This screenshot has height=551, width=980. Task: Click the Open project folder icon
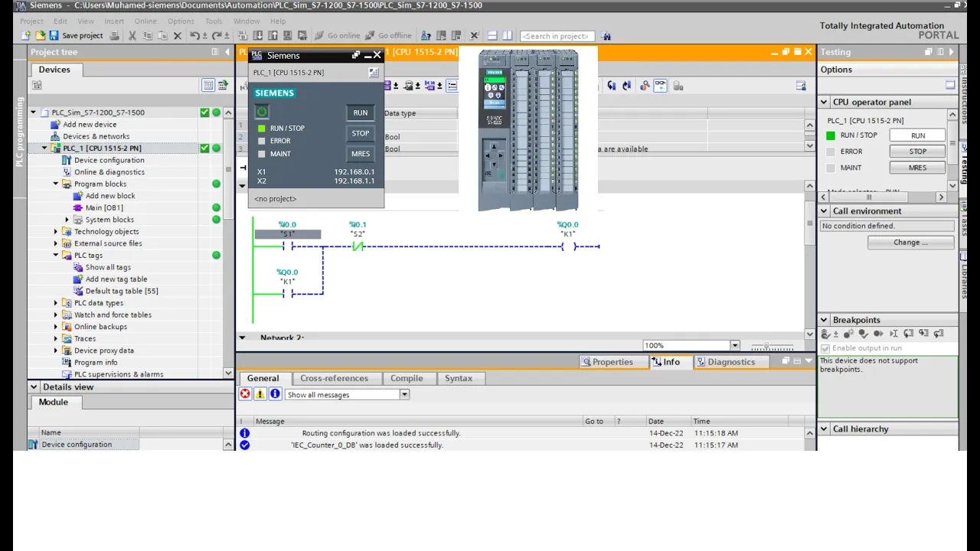tap(40, 36)
